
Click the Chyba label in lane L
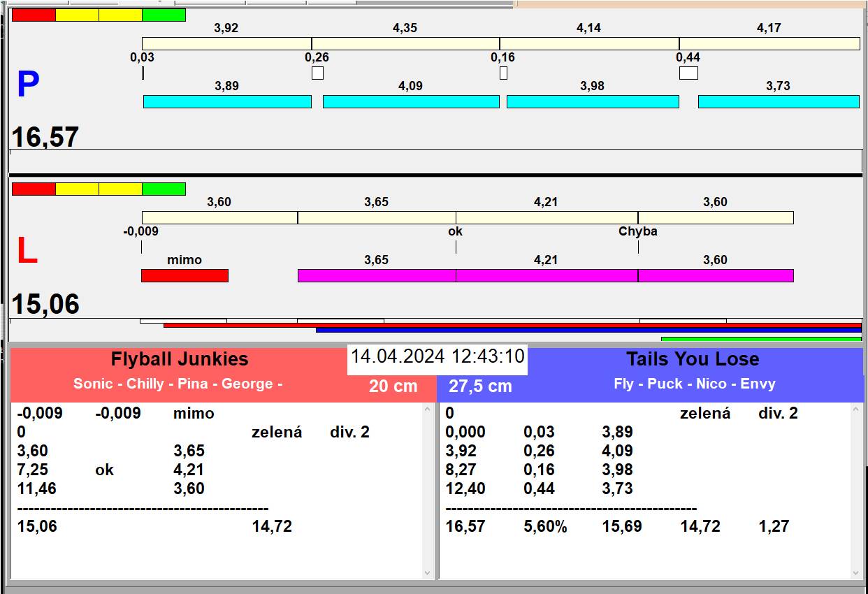[638, 231]
